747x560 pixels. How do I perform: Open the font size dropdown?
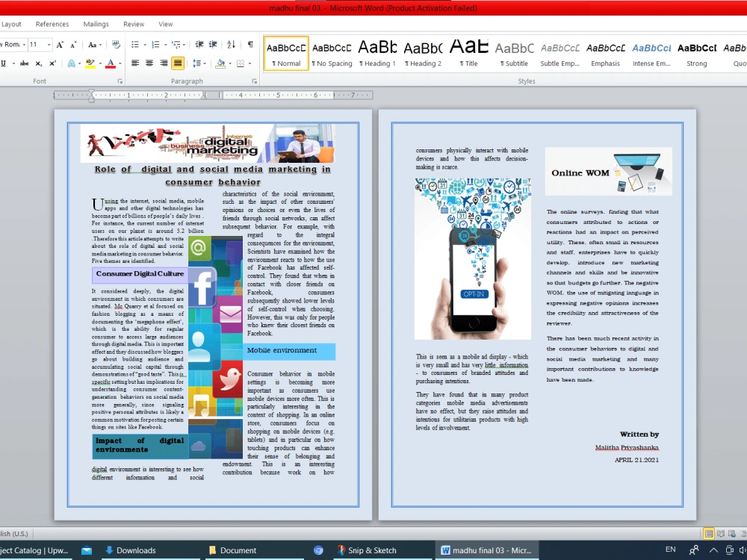pos(49,45)
